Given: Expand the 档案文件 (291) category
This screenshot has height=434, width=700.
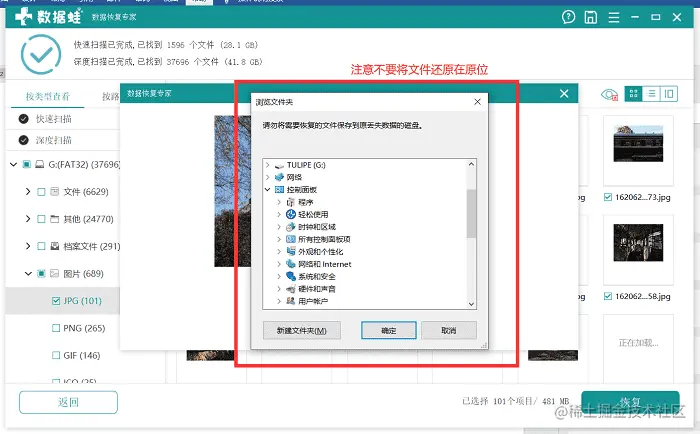Looking at the screenshot, I should pos(28,246).
